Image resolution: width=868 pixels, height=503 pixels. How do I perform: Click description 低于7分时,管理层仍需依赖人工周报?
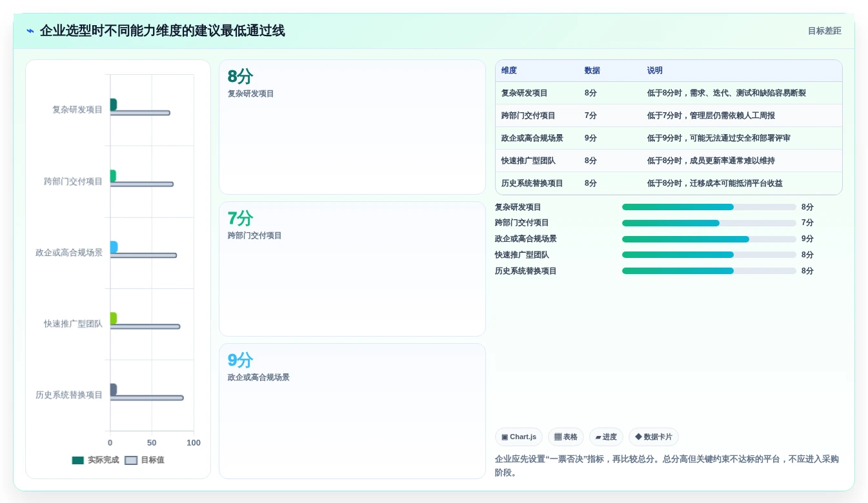pos(711,115)
